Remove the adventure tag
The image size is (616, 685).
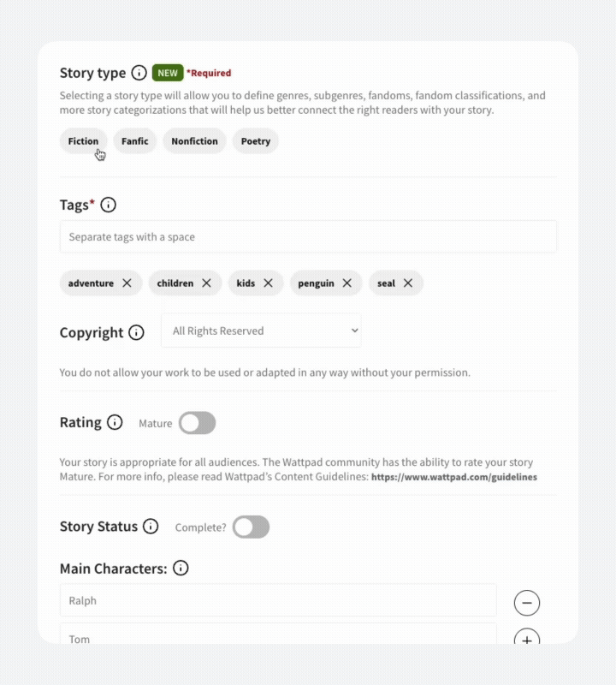[x=127, y=283]
